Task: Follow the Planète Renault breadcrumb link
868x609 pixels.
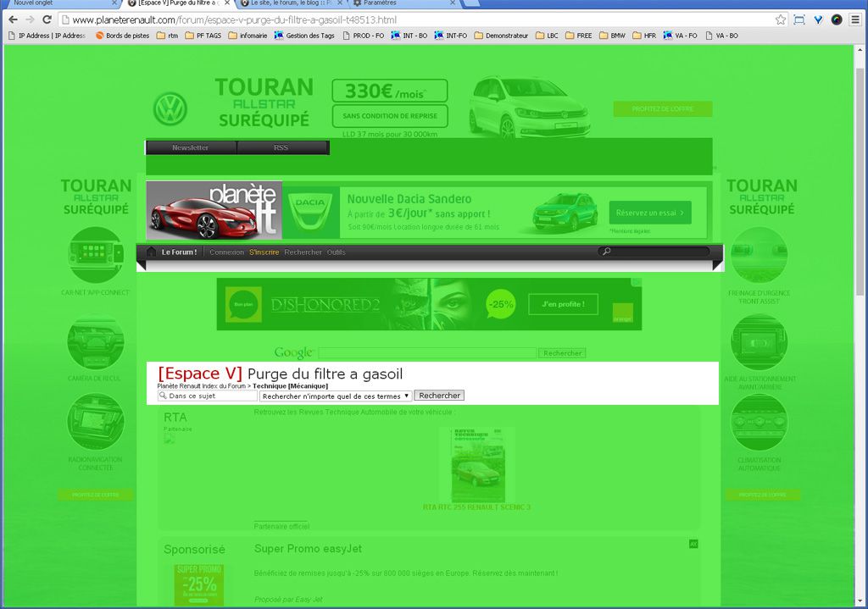Action: (x=202, y=386)
